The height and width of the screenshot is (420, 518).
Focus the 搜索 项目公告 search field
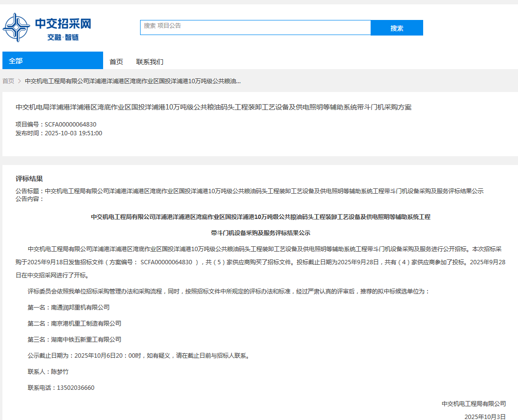tap(255, 27)
